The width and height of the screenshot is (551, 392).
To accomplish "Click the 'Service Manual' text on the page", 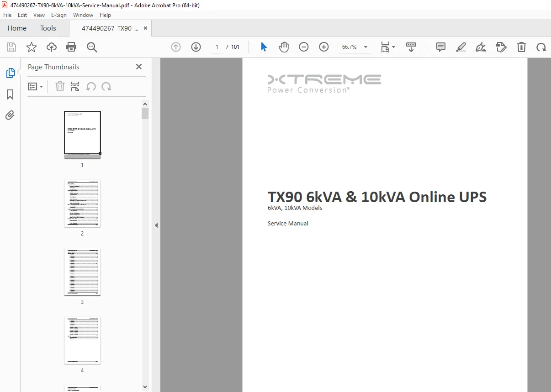I will [288, 223].
